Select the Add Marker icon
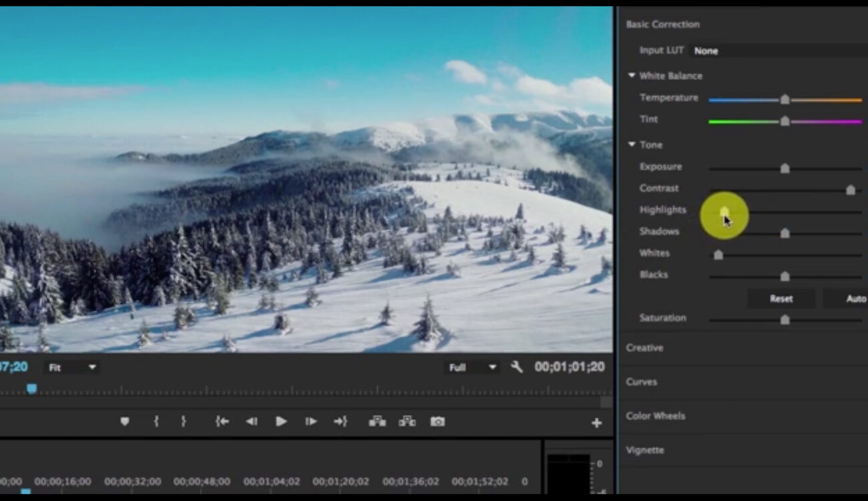 click(125, 422)
